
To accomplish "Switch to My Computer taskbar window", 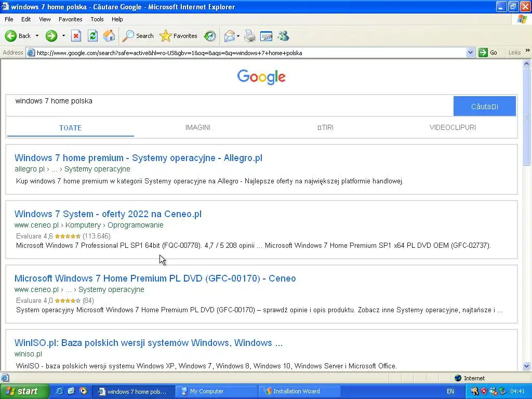I will pos(217,391).
